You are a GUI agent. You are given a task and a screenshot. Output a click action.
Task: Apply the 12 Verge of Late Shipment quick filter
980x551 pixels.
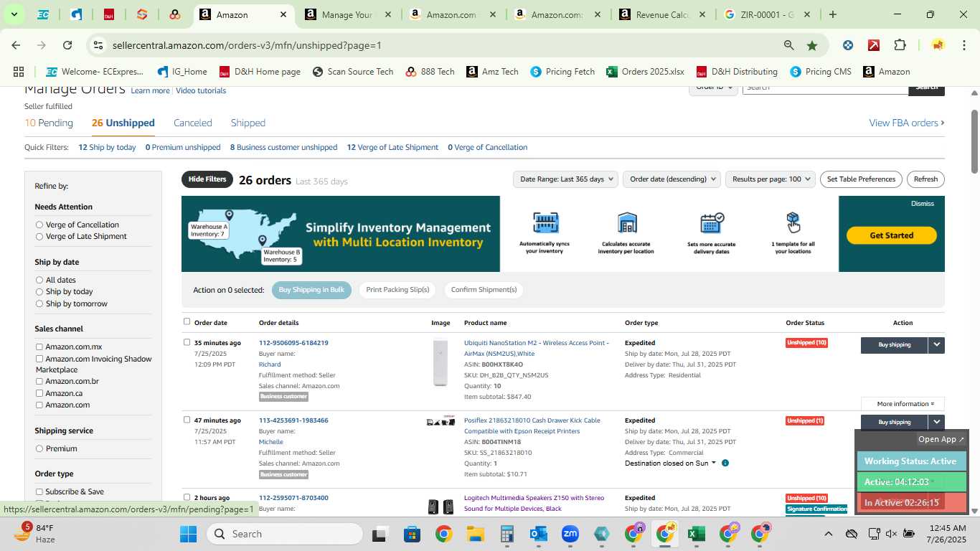click(392, 147)
